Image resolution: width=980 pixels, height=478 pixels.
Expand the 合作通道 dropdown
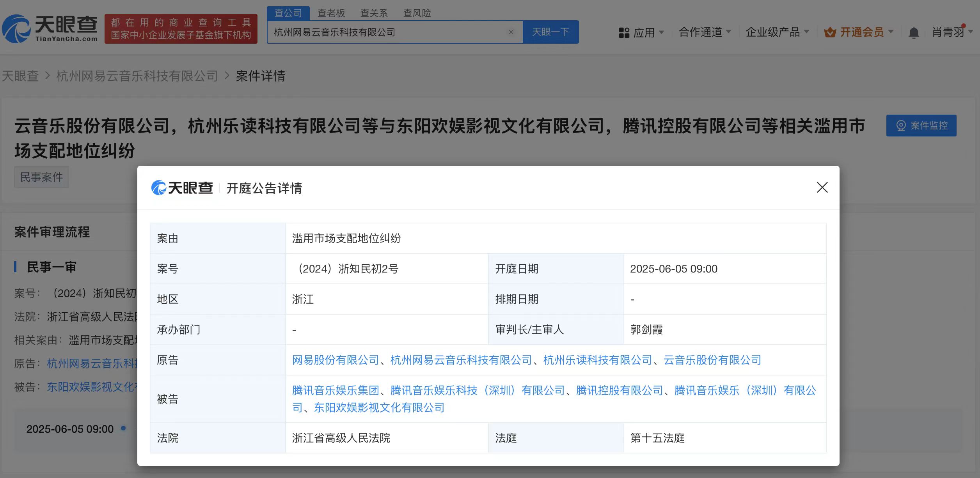(x=728, y=32)
